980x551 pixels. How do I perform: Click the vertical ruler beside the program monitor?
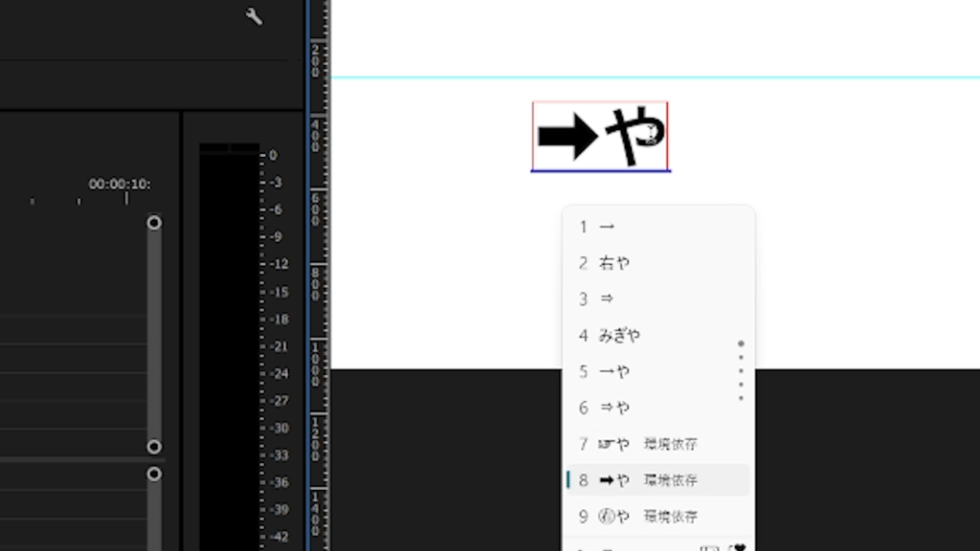pyautogui.click(x=319, y=275)
